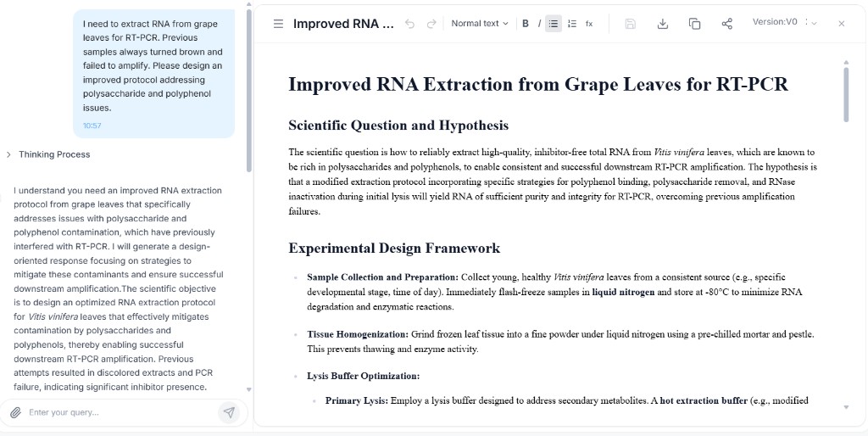Click the chat panel scrollbar thumb
This screenshot has width=868, height=436.
tap(248, 90)
